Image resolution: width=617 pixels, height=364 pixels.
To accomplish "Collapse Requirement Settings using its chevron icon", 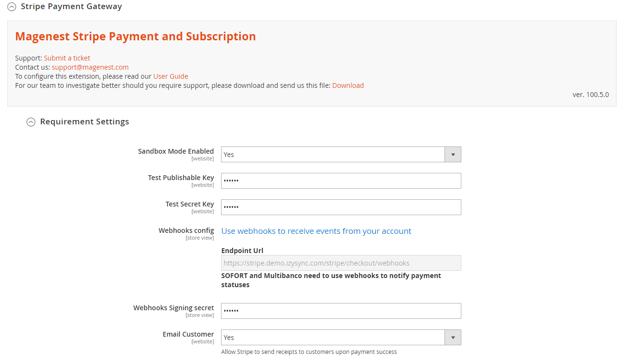I will [x=31, y=122].
